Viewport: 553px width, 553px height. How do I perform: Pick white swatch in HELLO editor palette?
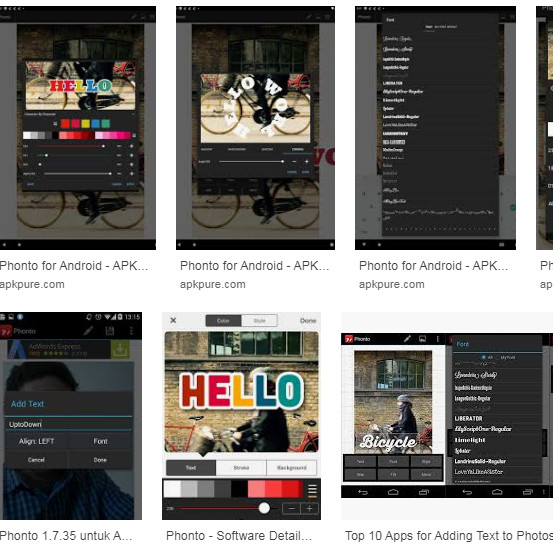coord(172,489)
